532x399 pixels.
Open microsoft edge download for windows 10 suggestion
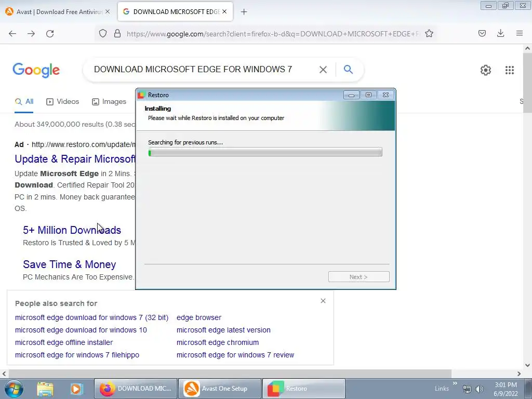81,330
